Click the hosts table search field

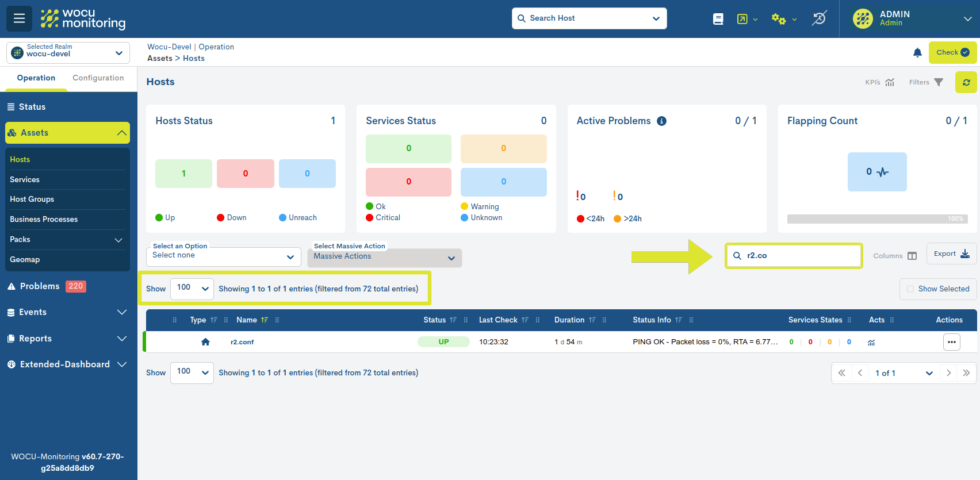click(794, 256)
